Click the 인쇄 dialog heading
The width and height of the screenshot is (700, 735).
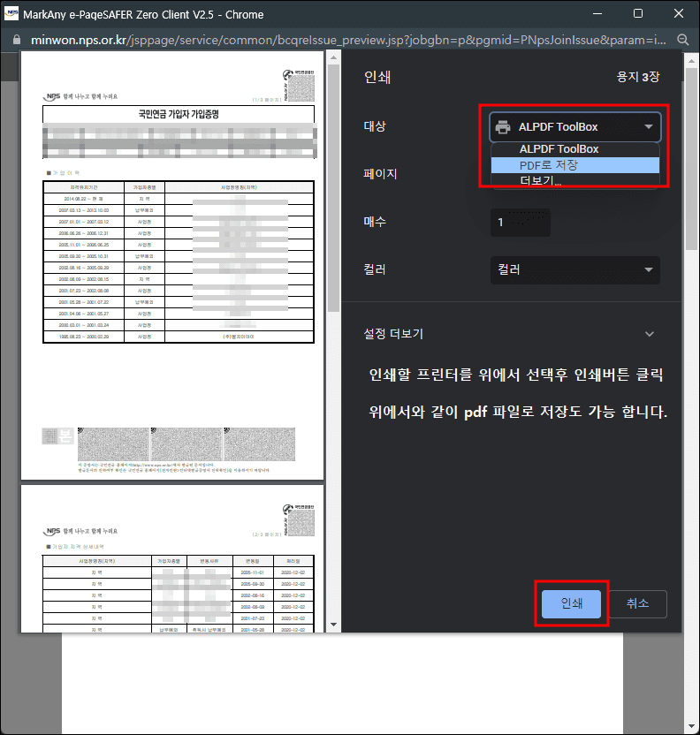pyautogui.click(x=377, y=77)
